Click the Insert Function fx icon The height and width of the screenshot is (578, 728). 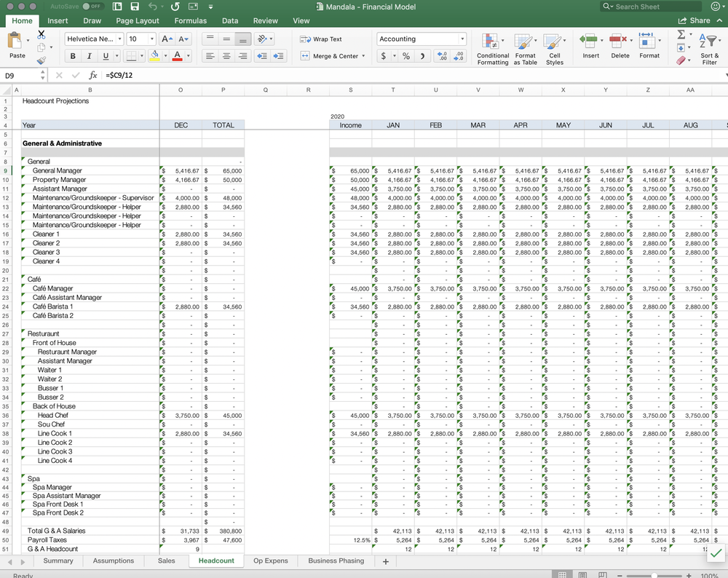(x=93, y=75)
